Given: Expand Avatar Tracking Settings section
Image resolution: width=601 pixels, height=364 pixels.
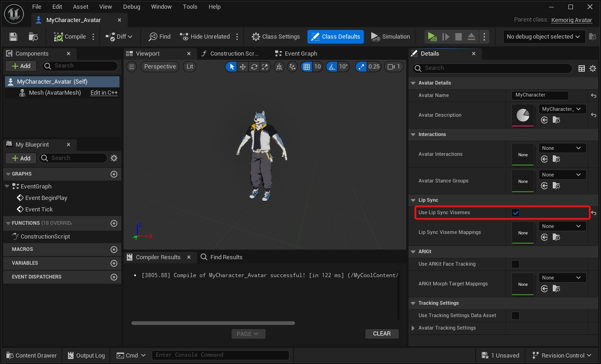Looking at the screenshot, I should [x=413, y=328].
